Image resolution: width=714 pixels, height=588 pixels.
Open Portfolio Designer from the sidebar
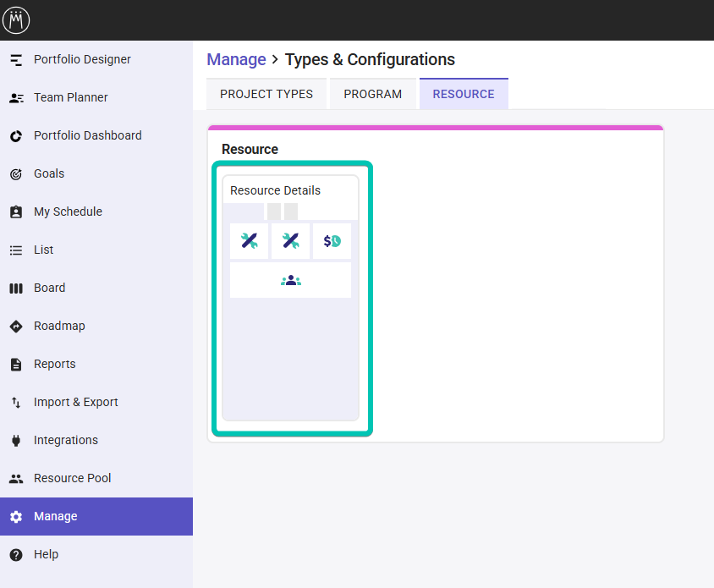[96, 60]
